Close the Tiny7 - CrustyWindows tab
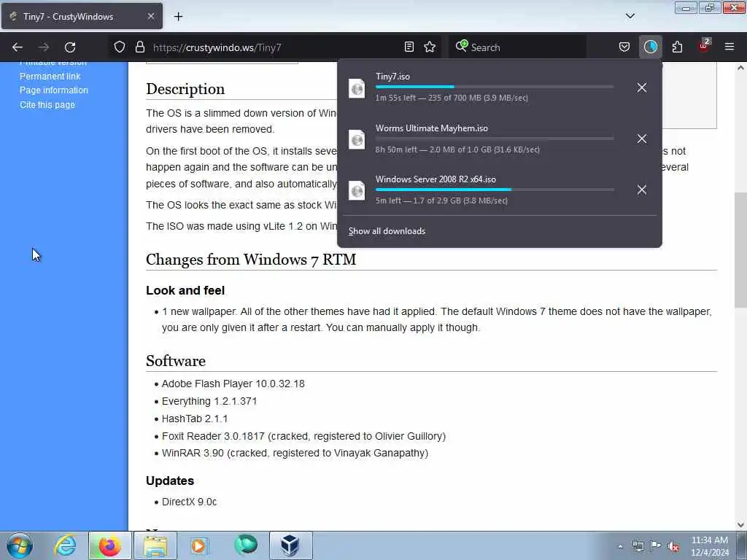747x560 pixels. 150,16
